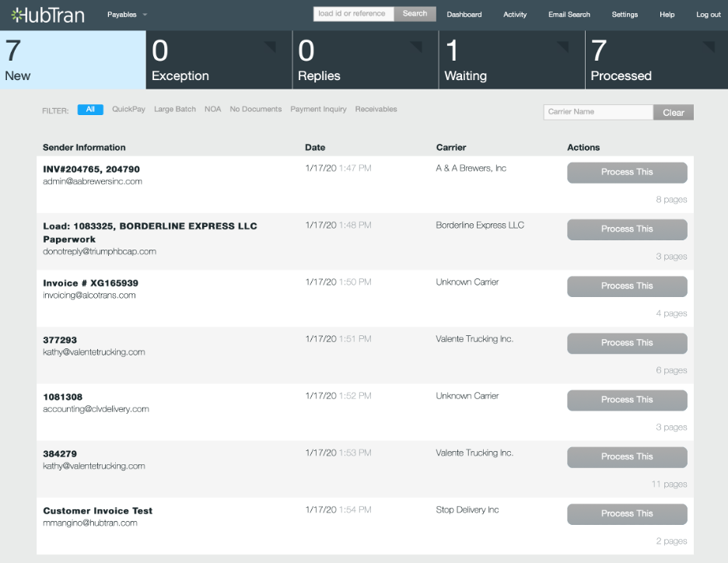Filter by No Documents
Screen dimensions: 728x563
(256, 110)
